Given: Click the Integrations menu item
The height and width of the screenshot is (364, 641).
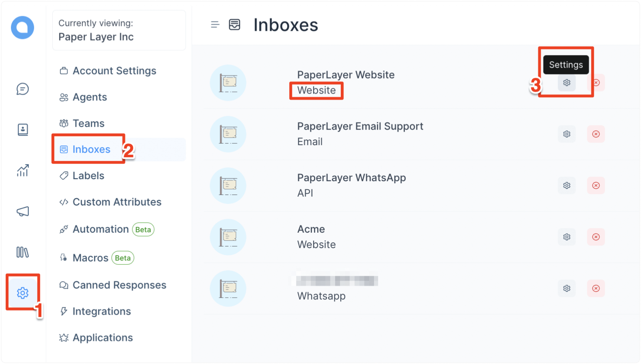Looking at the screenshot, I should (101, 312).
